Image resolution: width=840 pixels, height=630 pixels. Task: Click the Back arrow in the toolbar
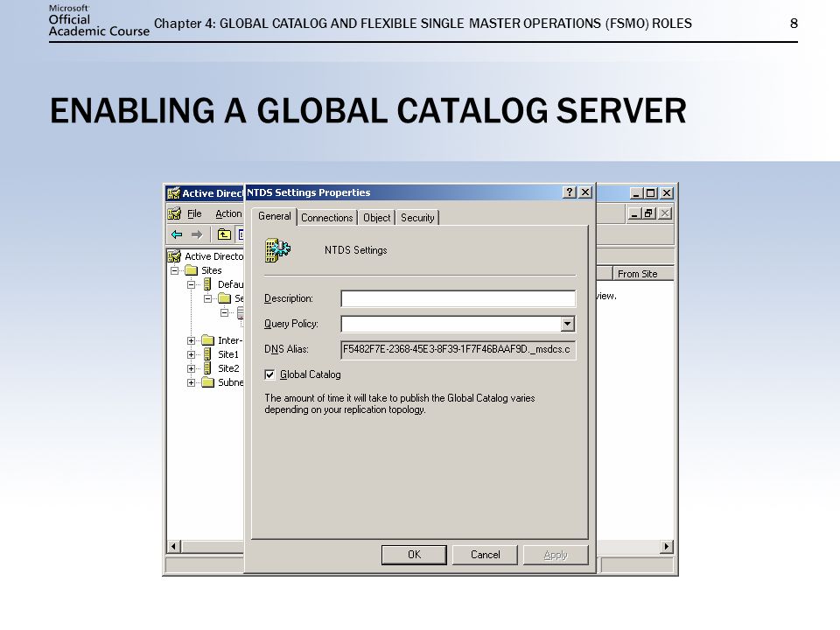(177, 234)
